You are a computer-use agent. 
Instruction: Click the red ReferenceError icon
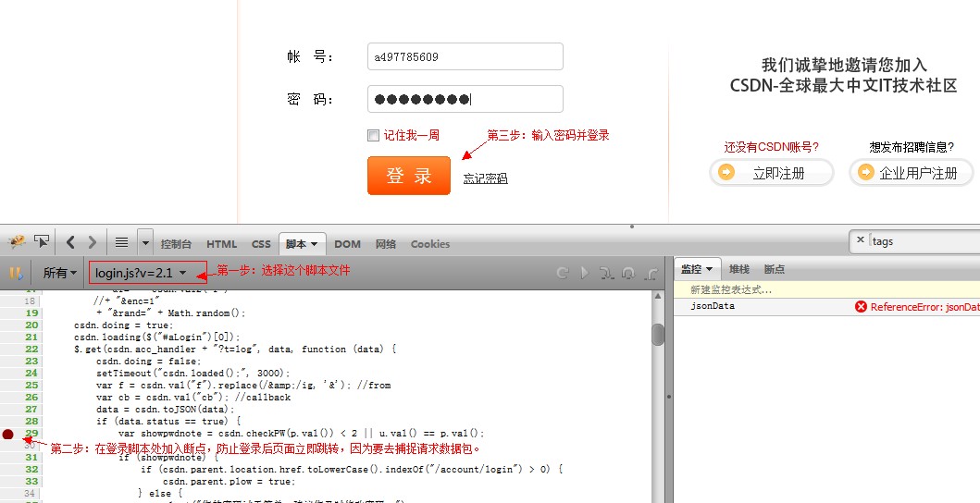tap(861, 307)
